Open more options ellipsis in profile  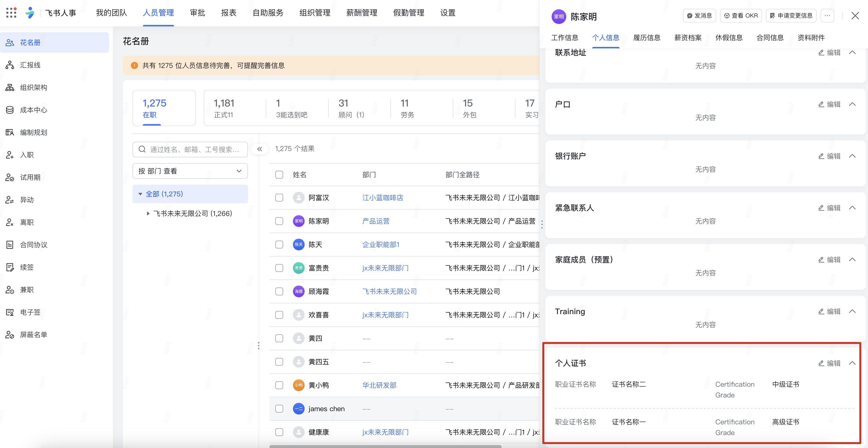pos(827,15)
